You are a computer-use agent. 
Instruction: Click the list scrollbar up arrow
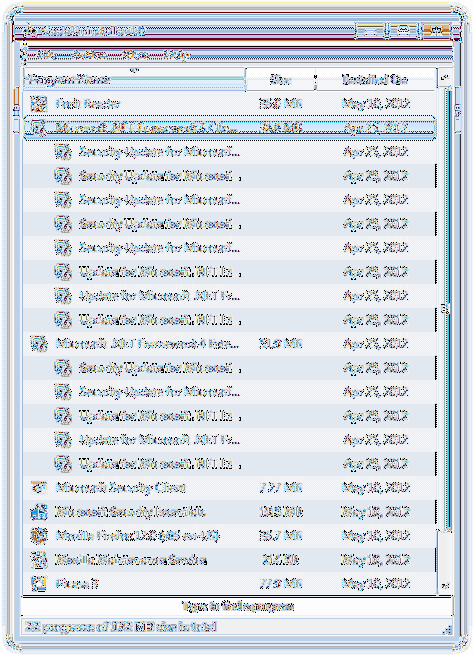click(445, 78)
